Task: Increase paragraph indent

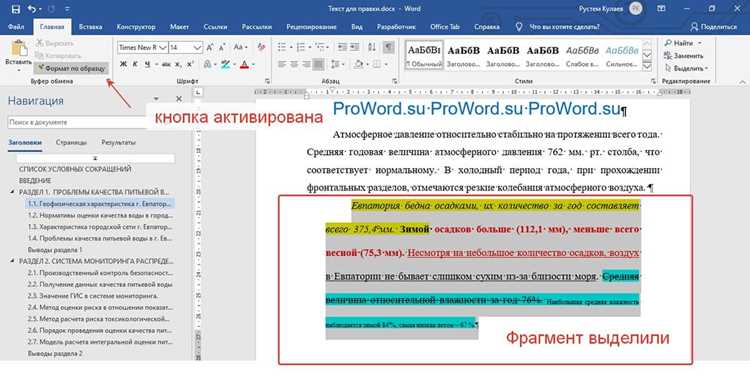Action: point(354,47)
